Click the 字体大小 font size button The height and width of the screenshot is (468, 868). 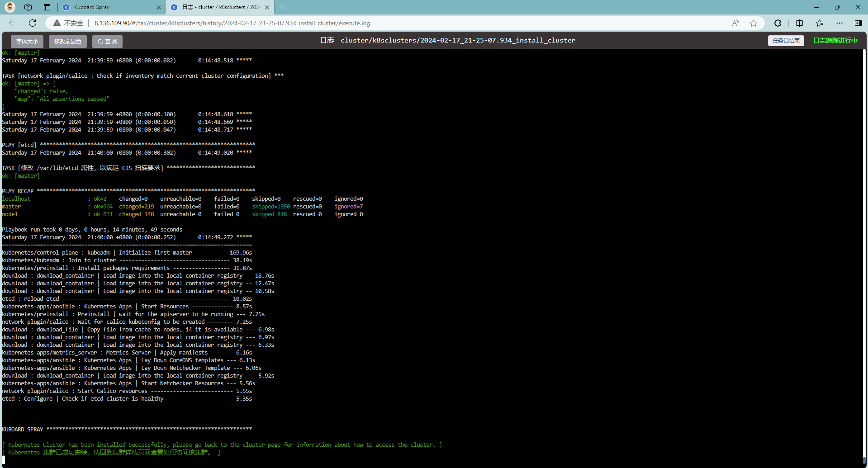click(27, 42)
